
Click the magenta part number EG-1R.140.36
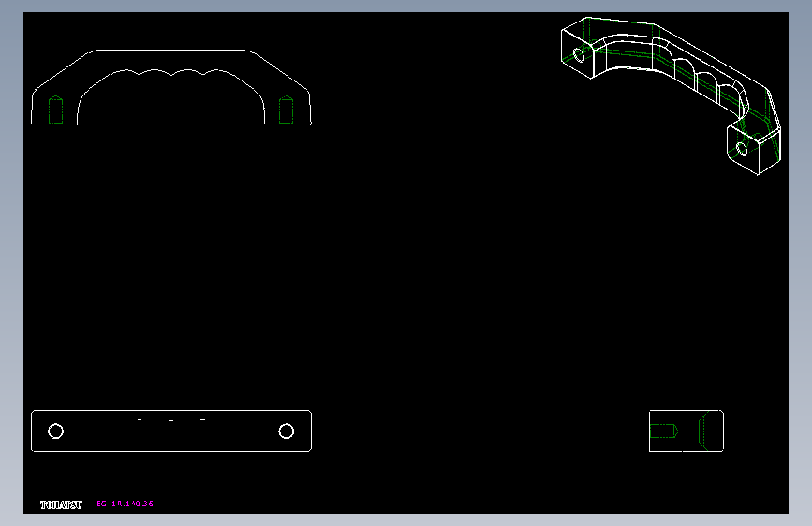125,504
